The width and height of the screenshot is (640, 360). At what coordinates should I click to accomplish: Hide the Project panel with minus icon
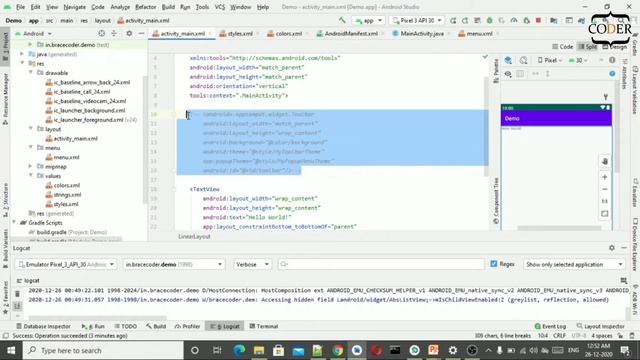(141, 33)
